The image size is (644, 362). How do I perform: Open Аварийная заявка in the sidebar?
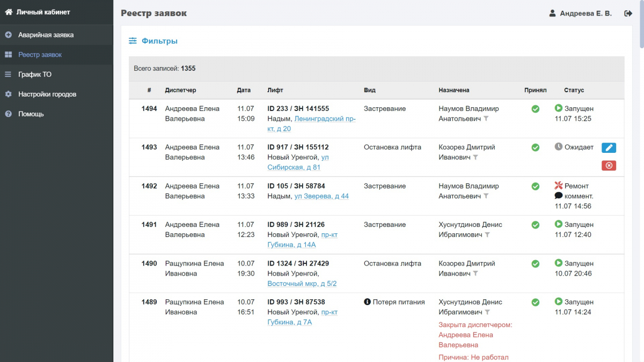click(x=56, y=35)
